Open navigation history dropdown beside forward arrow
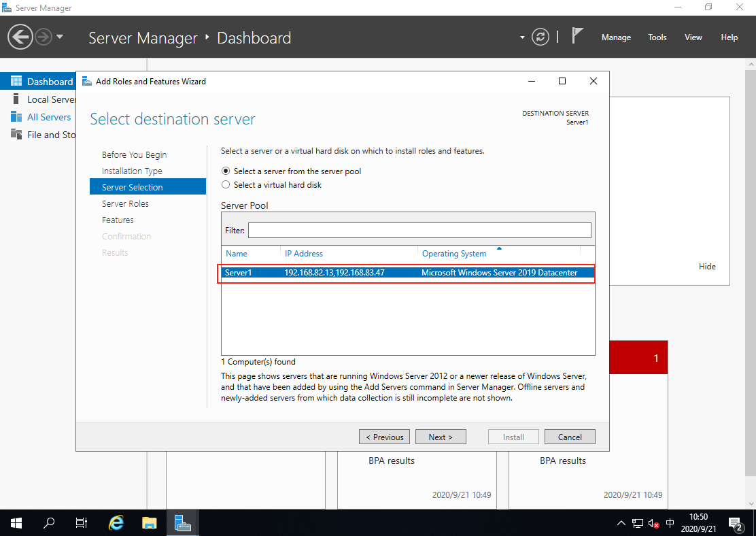The width and height of the screenshot is (756, 536). pos(60,37)
